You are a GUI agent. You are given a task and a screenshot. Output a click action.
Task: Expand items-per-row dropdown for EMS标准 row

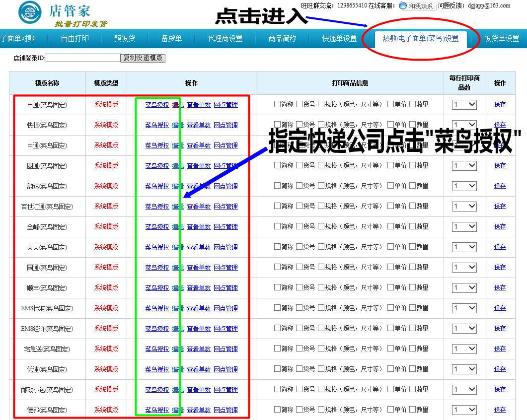464,308
